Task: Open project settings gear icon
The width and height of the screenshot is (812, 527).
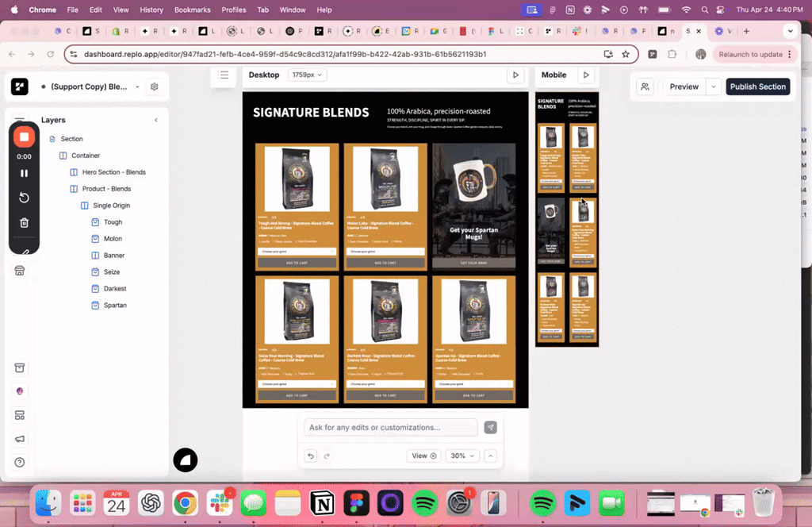Action: click(155, 87)
